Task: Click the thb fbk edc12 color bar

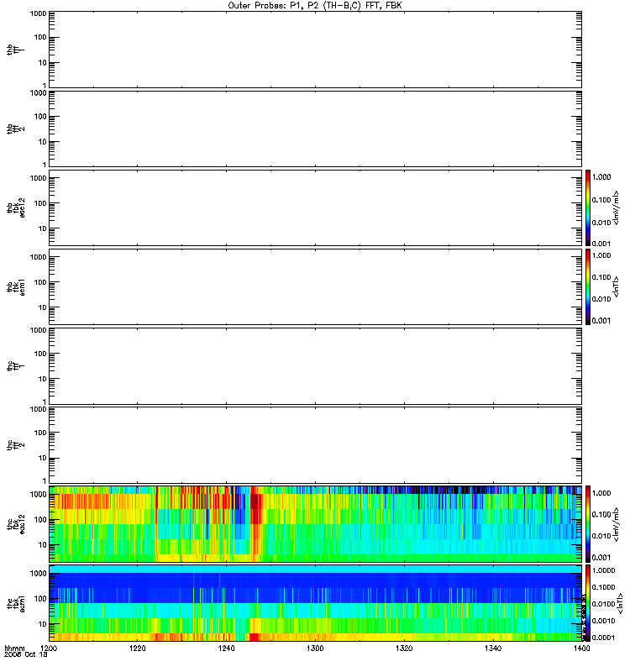Action: coord(588,207)
